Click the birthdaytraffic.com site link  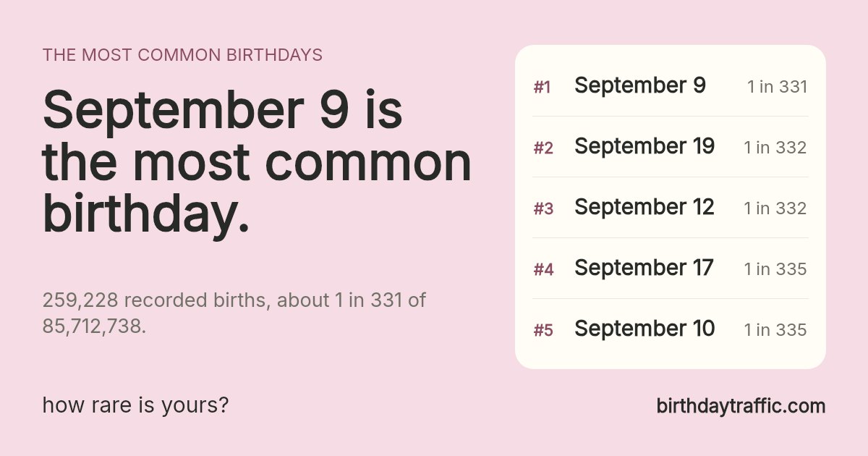741,406
